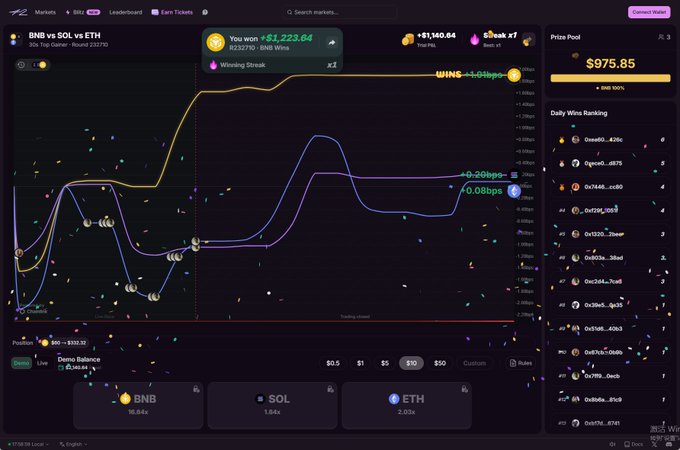The image size is (680, 450).
Task: Open the site logo home link
Action: coord(18,12)
